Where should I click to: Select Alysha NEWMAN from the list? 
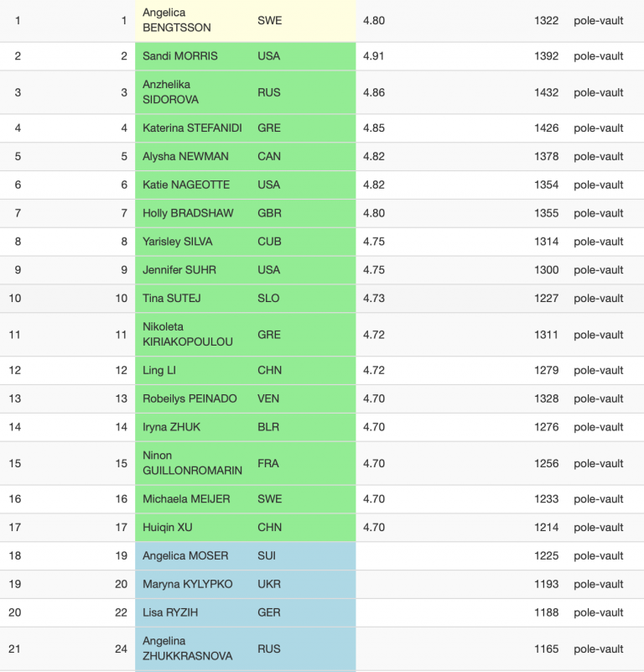click(185, 156)
